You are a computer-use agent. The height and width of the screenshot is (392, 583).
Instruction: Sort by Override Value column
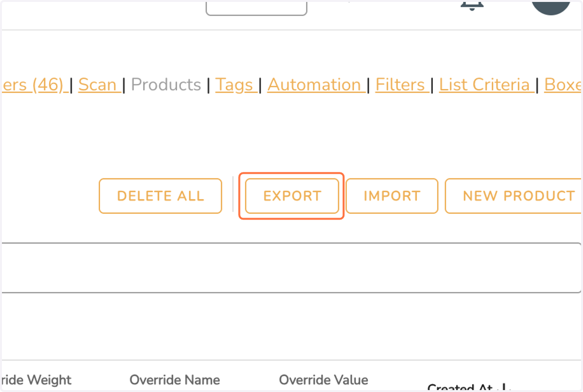tap(324, 380)
